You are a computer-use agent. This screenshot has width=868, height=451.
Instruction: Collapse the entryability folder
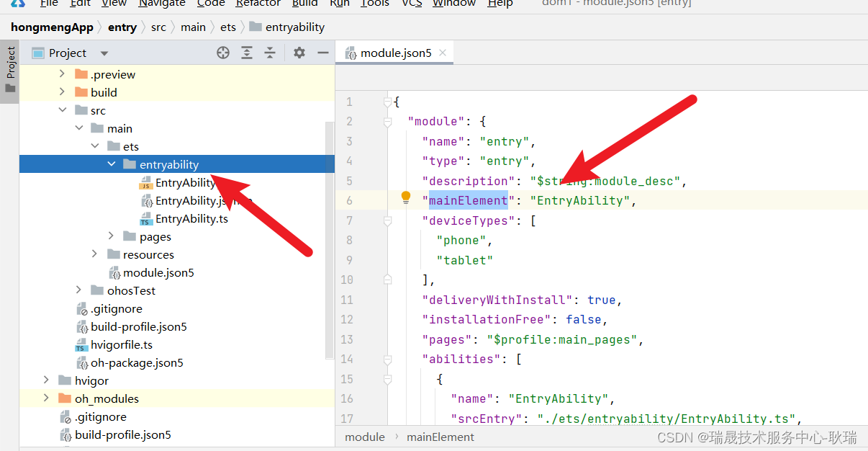(112, 164)
